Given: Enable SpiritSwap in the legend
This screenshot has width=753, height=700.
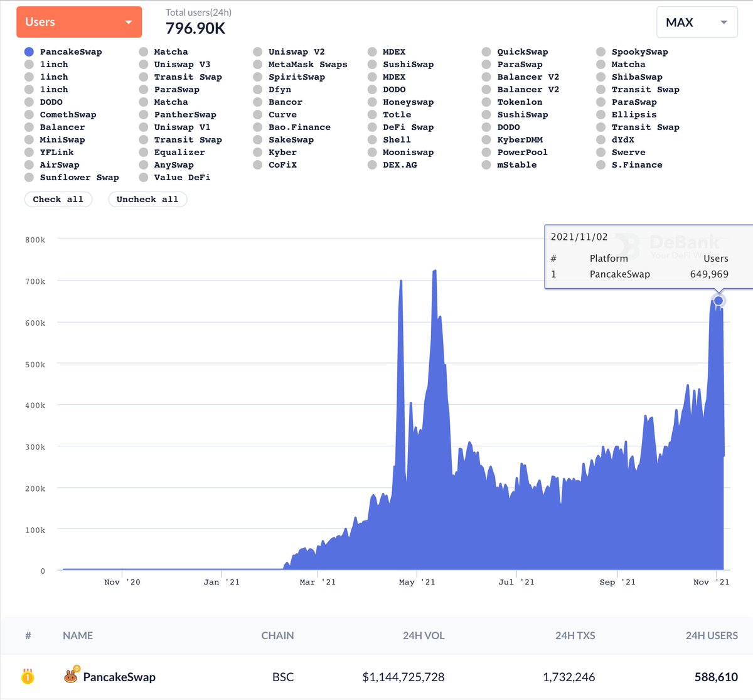Looking at the screenshot, I should pos(289,77).
